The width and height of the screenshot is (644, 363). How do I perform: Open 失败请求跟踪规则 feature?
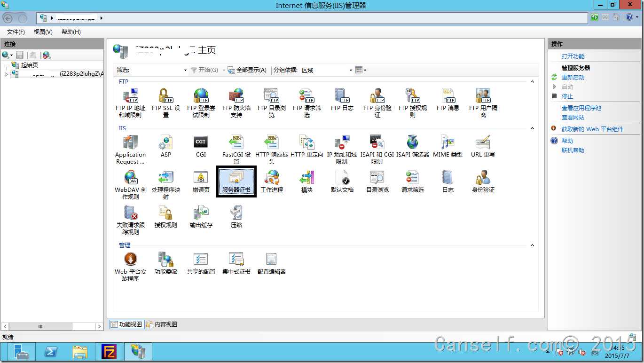tap(130, 220)
